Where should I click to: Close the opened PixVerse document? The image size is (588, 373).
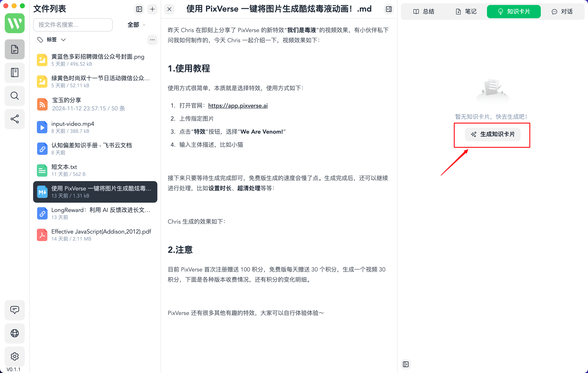[169, 9]
